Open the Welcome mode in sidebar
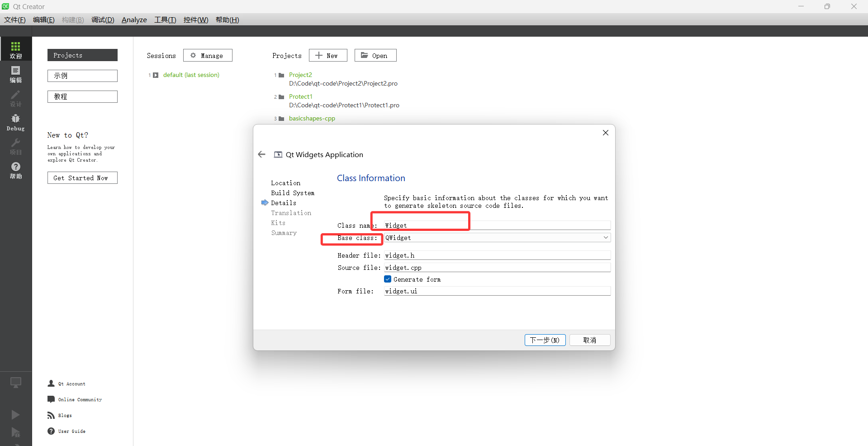Viewport: 868px width, 446px height. (x=16, y=49)
